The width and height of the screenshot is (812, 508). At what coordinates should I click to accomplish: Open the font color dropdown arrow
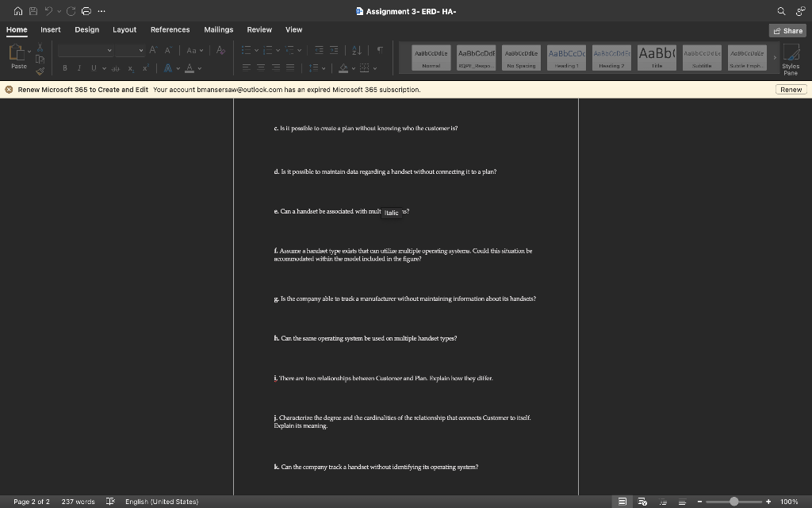point(199,69)
